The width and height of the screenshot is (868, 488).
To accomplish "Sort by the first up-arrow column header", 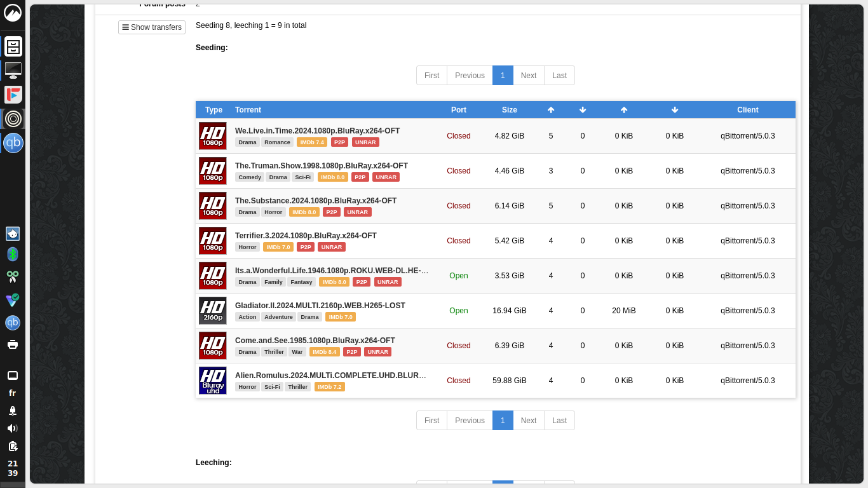I will (551, 110).
